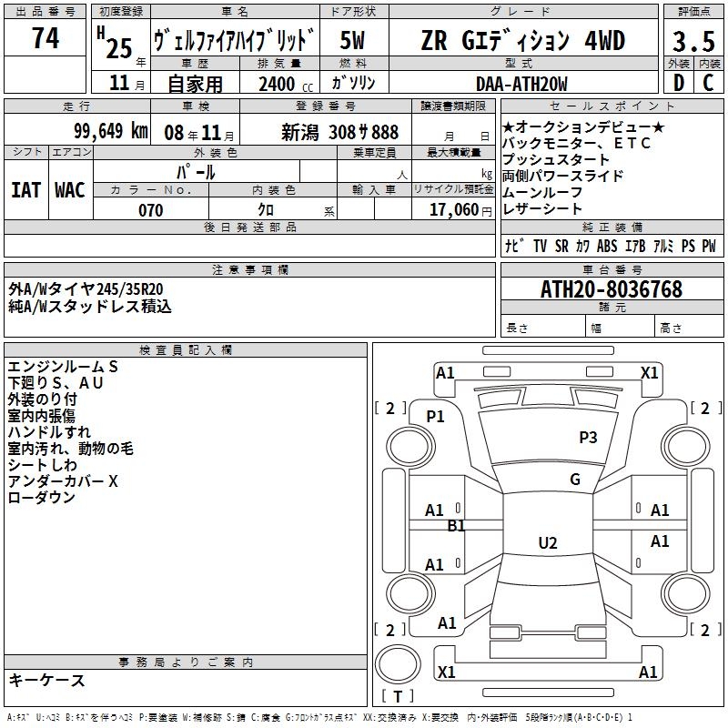
Task: Click the color number 070 field
Action: point(151,209)
